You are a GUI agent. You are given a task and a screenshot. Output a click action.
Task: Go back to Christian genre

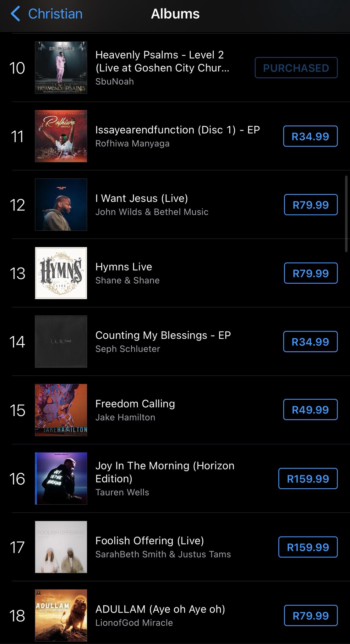coord(55,14)
